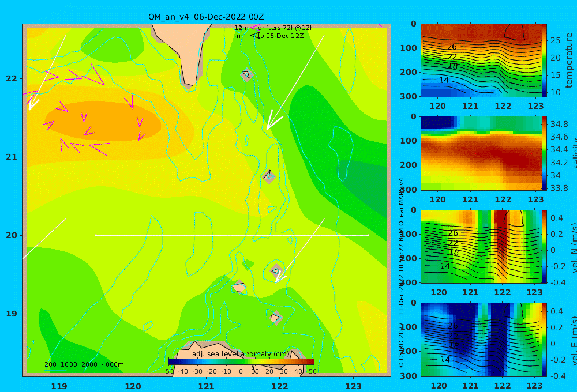
Task: Click the 26 isotherm label in temperature panel
Action: 452,47
